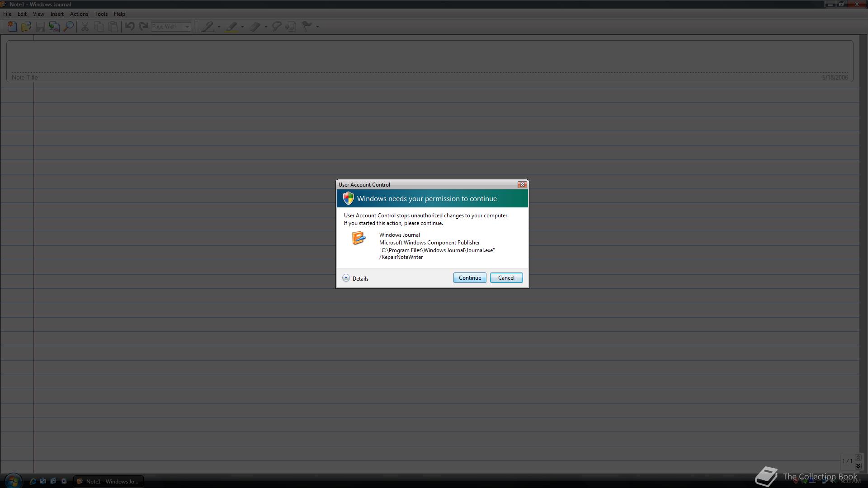
Task: Click the note date 5/18/2006
Action: click(835, 77)
